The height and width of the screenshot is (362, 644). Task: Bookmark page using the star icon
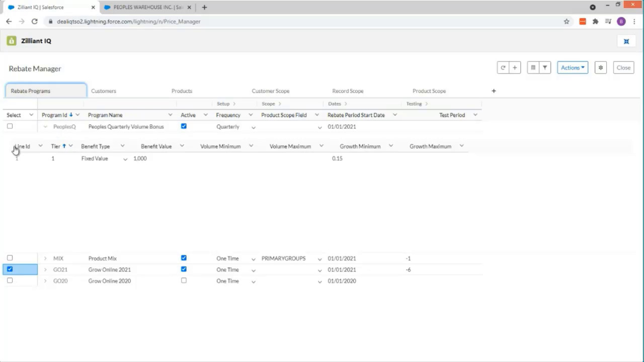(x=567, y=22)
